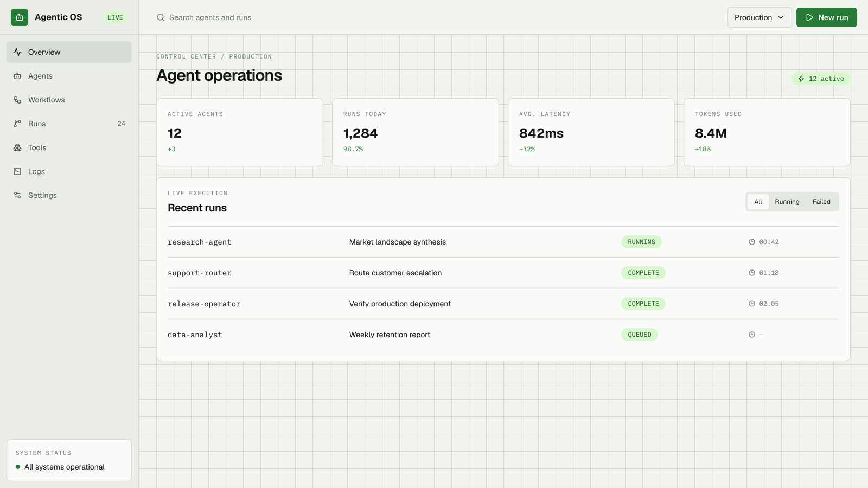
Task: Click the 98.7% success rate
Action: [353, 149]
